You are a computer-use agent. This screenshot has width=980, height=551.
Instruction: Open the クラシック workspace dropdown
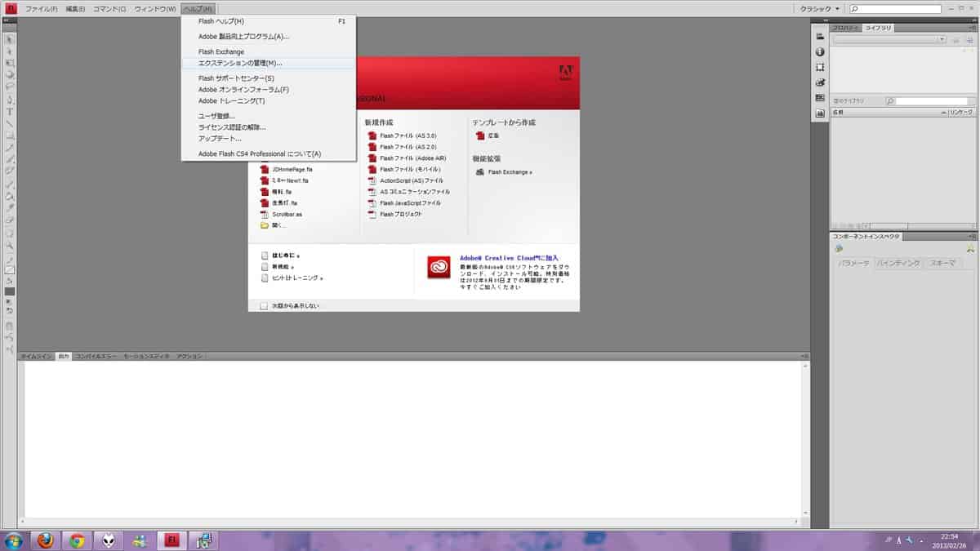819,8
